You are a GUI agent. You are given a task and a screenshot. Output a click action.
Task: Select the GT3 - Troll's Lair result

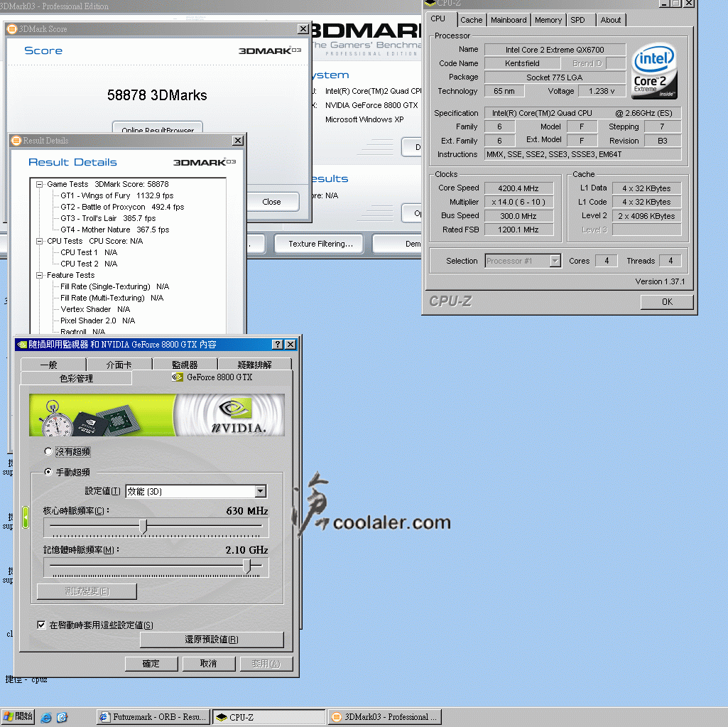click(x=108, y=218)
